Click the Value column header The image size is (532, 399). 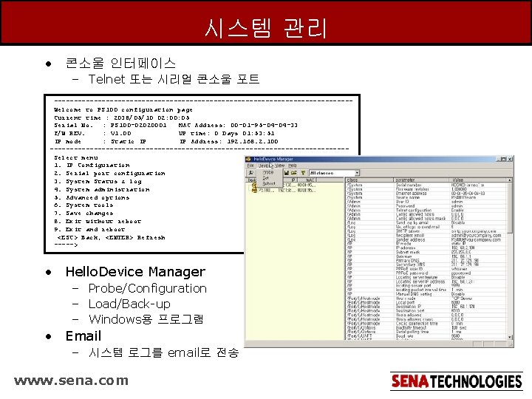pyautogui.click(x=479, y=180)
